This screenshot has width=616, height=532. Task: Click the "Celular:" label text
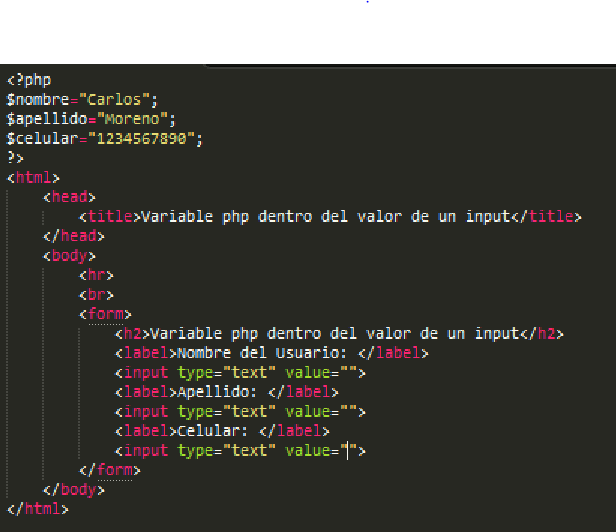(213, 431)
